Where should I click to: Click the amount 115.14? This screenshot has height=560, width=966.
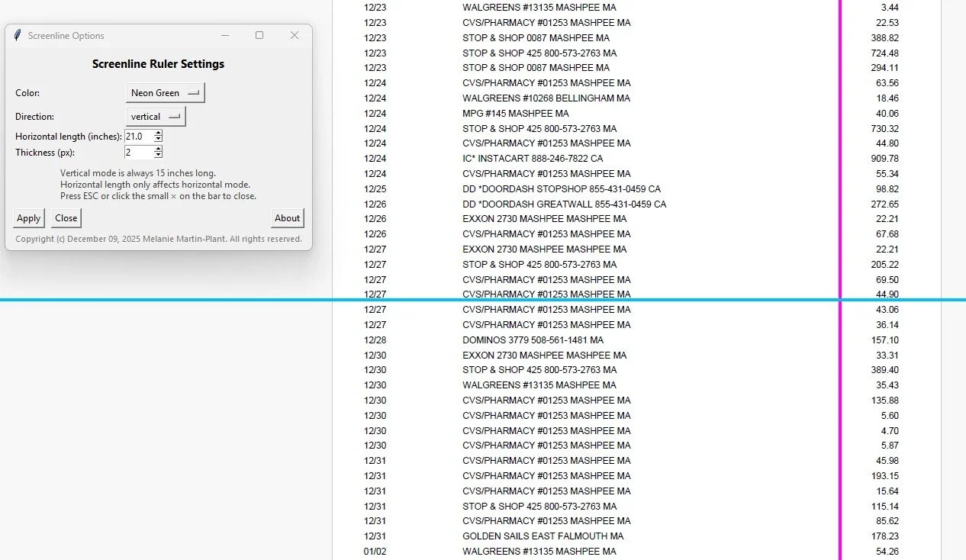point(884,506)
